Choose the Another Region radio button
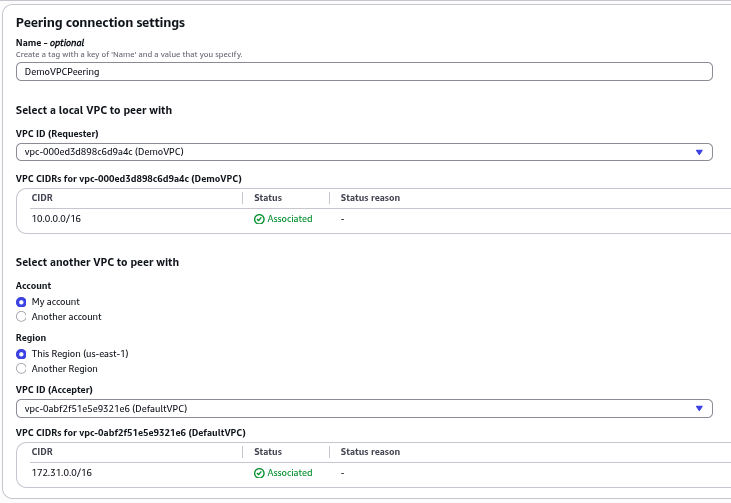Viewport: 731px width, 503px height. [21, 369]
